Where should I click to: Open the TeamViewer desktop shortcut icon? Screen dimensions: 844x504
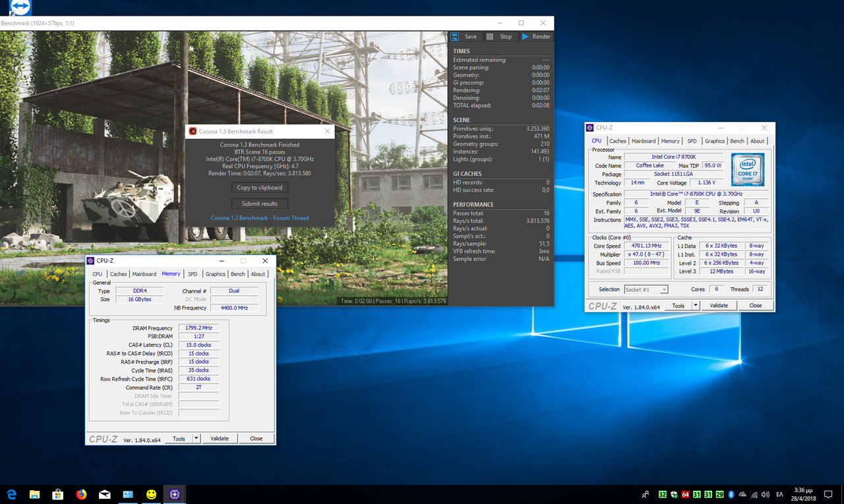[20, 7]
